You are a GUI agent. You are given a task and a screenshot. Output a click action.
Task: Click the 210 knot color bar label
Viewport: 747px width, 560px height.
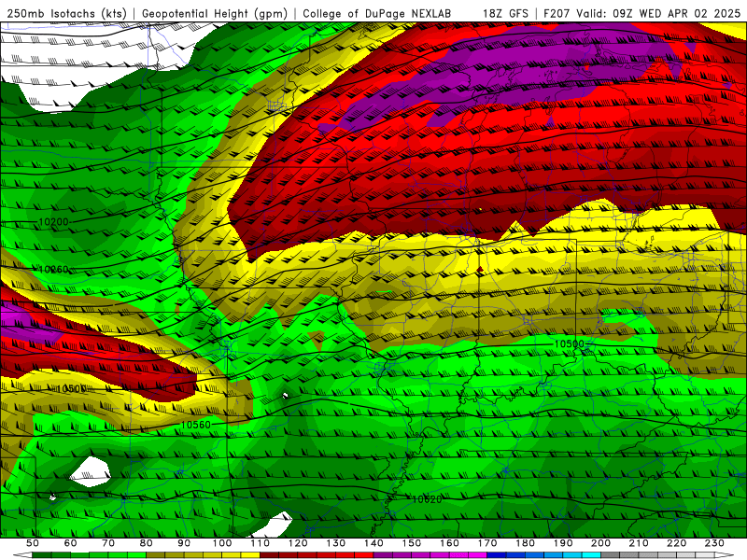coord(639,543)
